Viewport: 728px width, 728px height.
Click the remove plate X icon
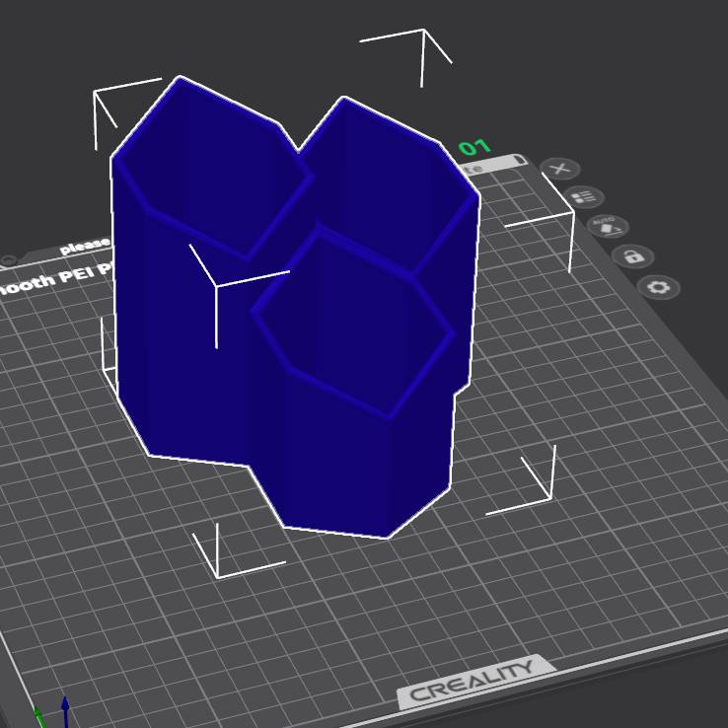click(x=560, y=169)
